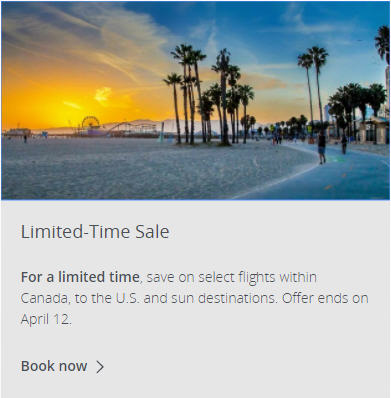The height and width of the screenshot is (398, 391).
Task: Click the Book now link
Action: click(54, 366)
